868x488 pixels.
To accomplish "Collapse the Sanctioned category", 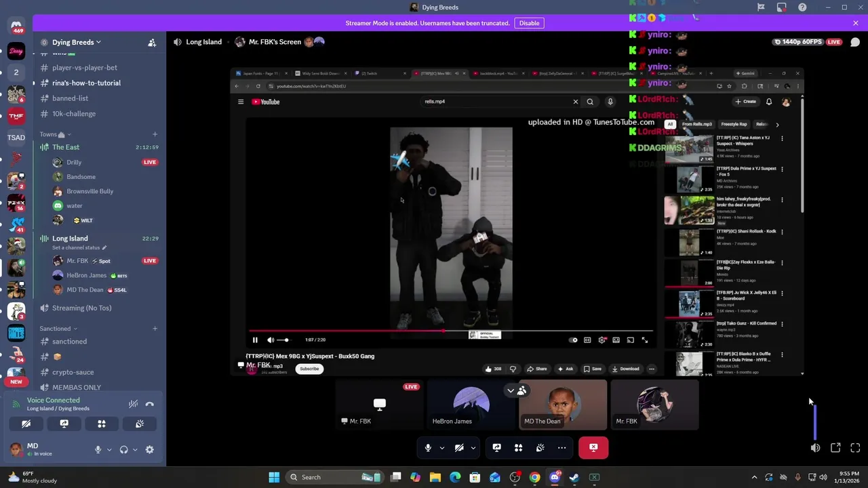I will point(58,329).
